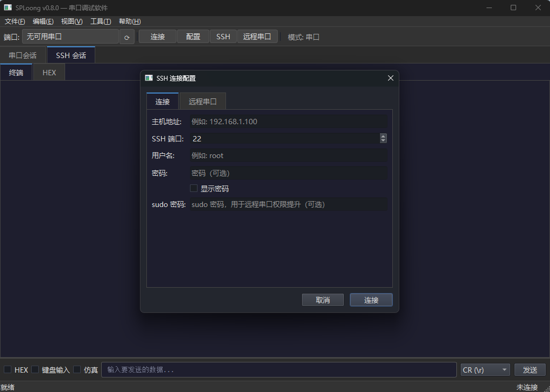
Task: Open the 编辑(E) menu
Action: [x=43, y=22]
